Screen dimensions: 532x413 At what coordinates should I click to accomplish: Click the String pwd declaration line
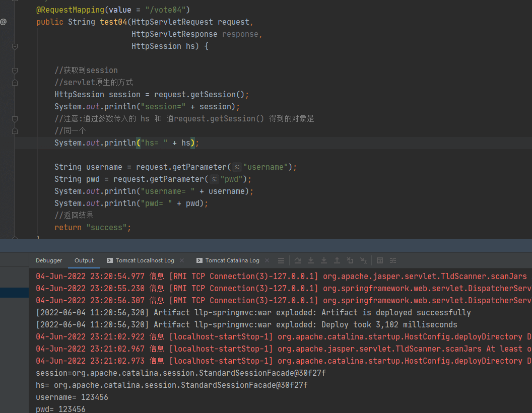[153, 179]
